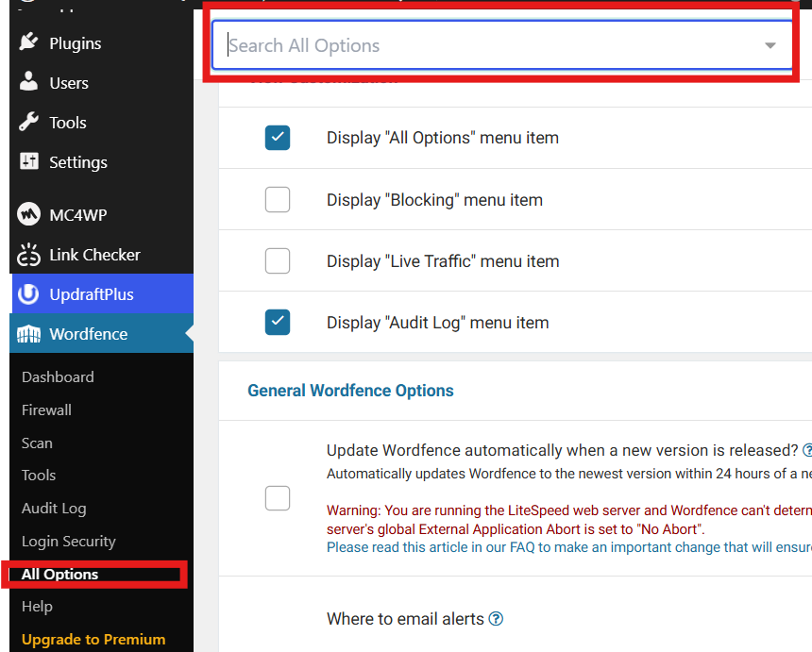Check Display "Live Traffic" menu item
812x652 pixels.
coord(278,260)
